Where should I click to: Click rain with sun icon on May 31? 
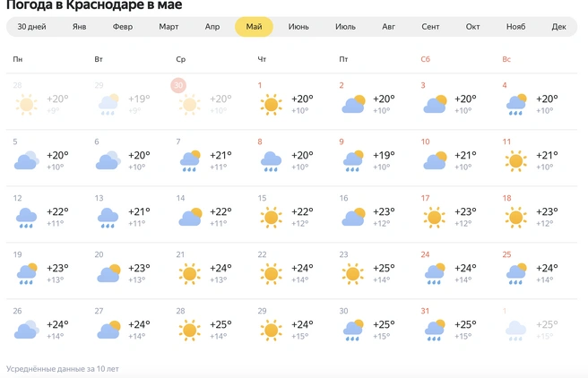click(x=434, y=330)
